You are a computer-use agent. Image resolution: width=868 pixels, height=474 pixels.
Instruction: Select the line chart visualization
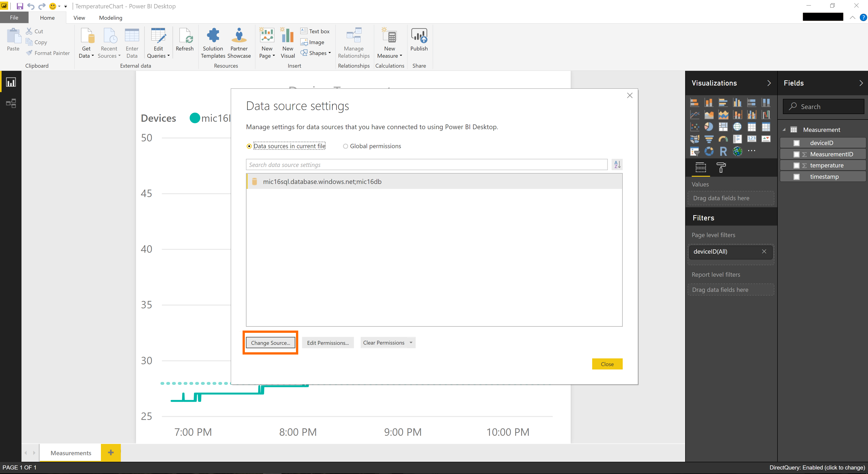[694, 115]
